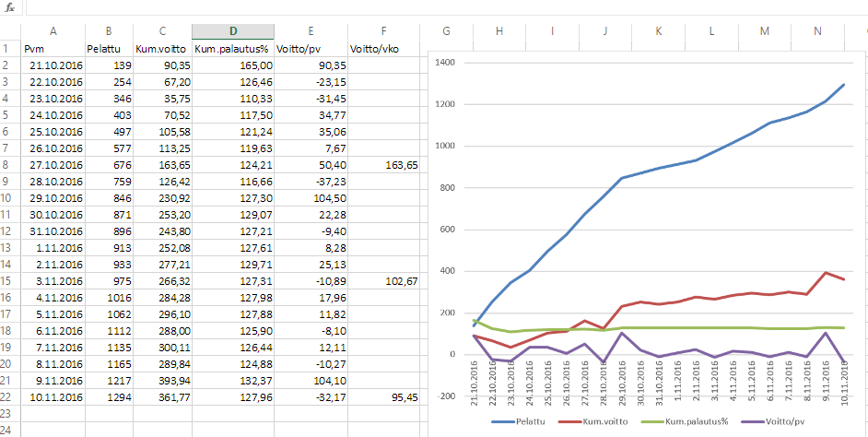
Task: Click the 'Kum.palautus%' header cell
Action: [x=232, y=49]
